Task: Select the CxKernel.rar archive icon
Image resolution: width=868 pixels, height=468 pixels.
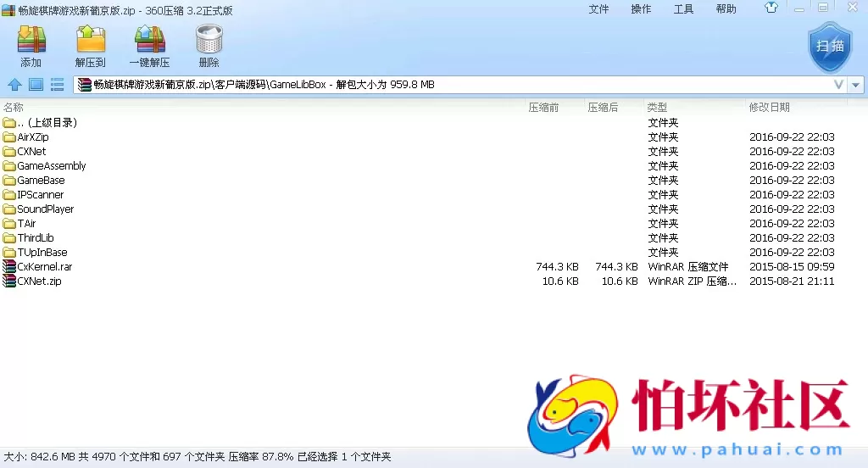Action: pos(8,266)
